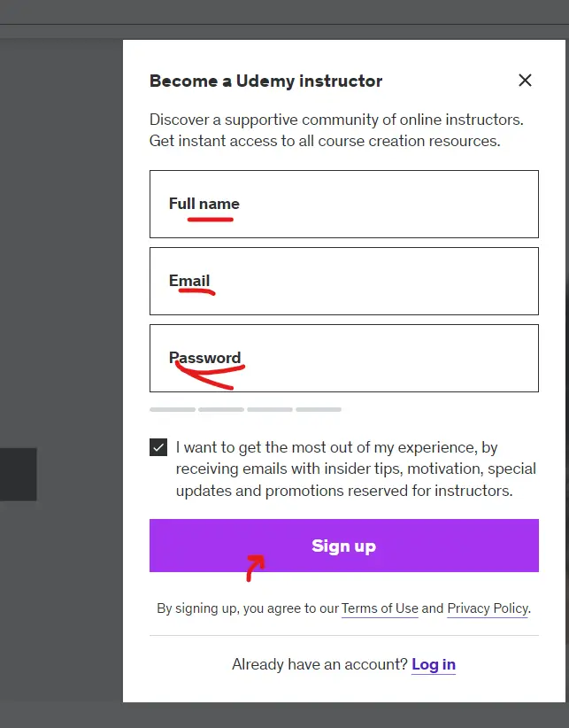569x728 pixels.
Task: Open the Terms of Use link
Action: [380, 608]
